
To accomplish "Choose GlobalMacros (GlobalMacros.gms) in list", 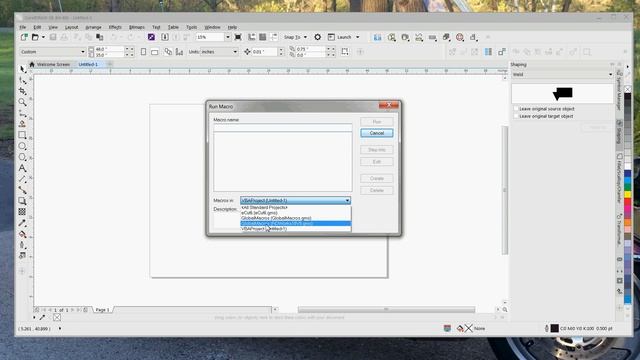I will [x=296, y=218].
